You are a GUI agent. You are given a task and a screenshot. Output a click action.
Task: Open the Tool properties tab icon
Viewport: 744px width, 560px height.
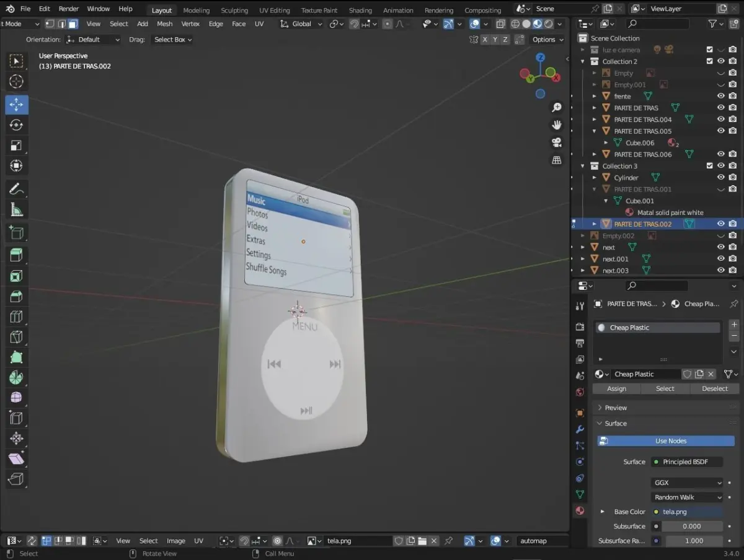580,306
